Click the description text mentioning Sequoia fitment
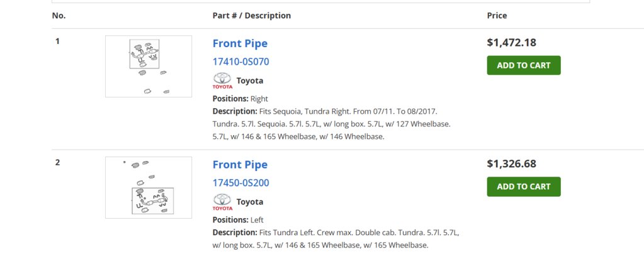Screen dimensions: 644x259 (332, 124)
